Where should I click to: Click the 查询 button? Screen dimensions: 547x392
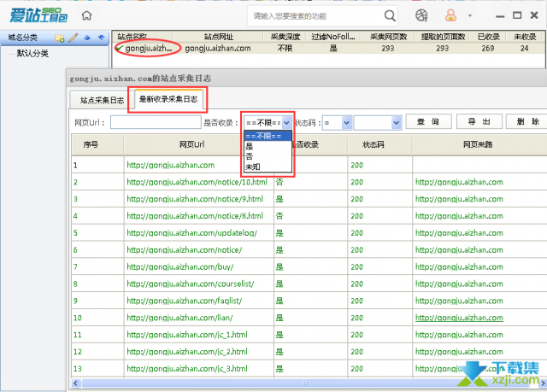428,121
